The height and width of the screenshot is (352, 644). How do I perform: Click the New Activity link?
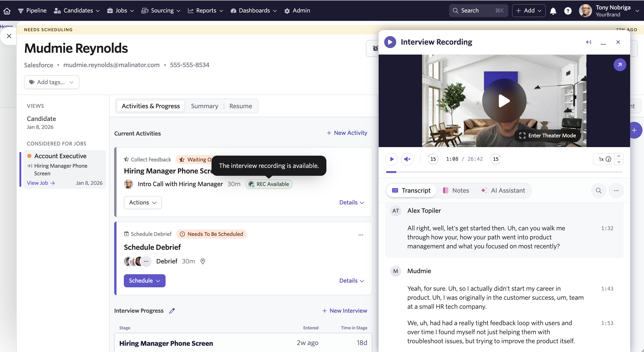point(347,133)
